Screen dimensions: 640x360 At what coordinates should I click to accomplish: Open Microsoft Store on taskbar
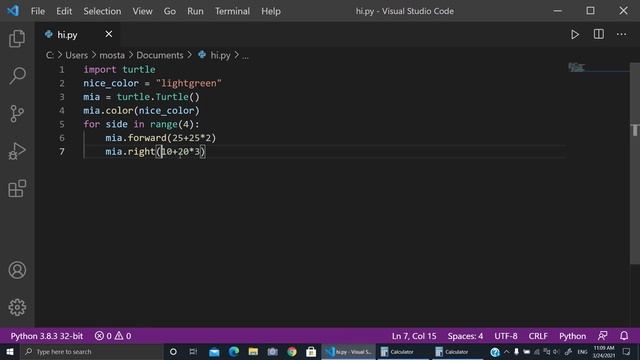(311, 352)
